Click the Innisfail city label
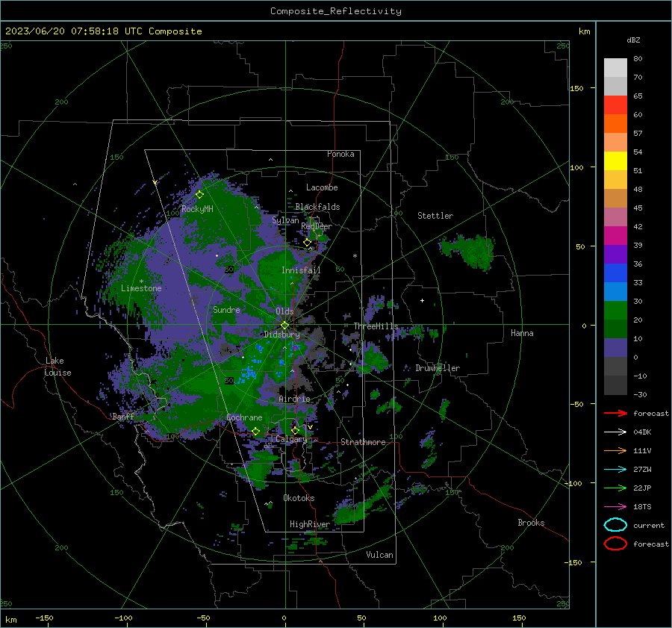 point(301,270)
